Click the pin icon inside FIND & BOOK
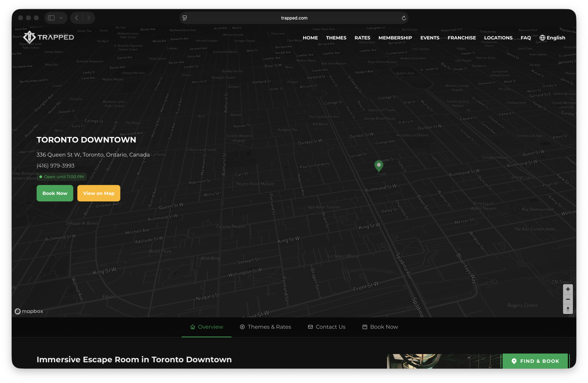The width and height of the screenshot is (588, 383). click(514, 361)
